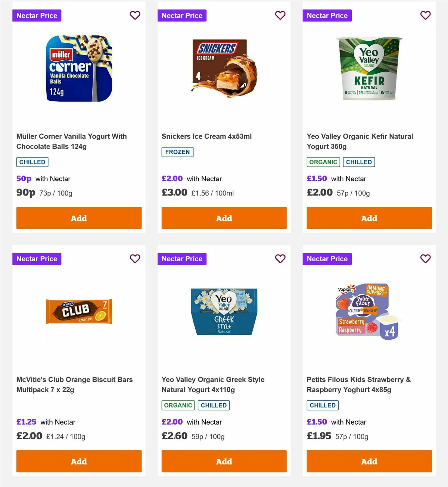Click the Nectar Price badge on Snickers Ice Cream
The height and width of the screenshot is (487, 448).
pos(182,15)
